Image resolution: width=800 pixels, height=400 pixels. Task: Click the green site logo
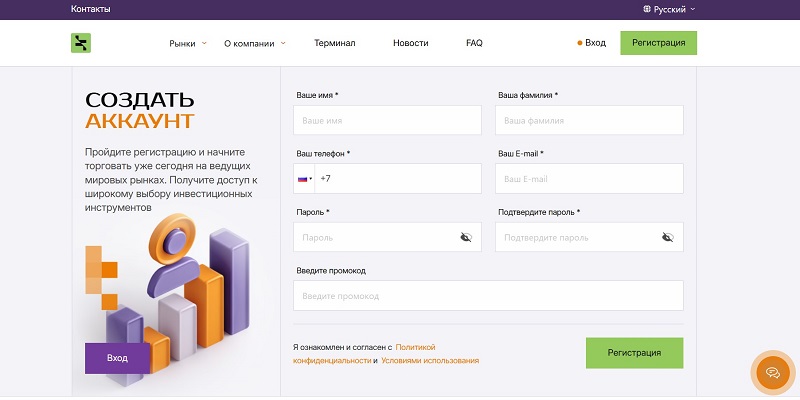pos(80,43)
